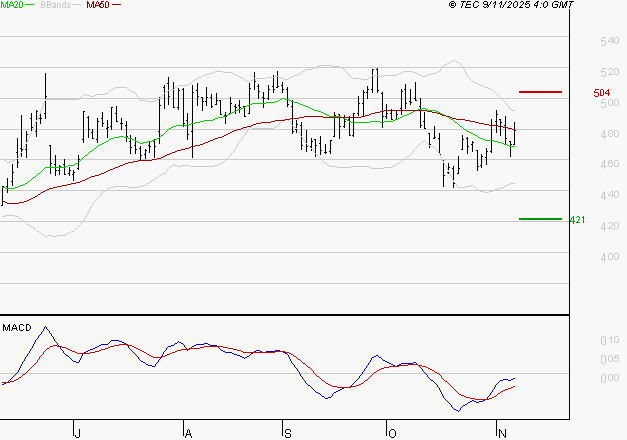Screen dimensions: 627x440
Task: Click the MACD 010 axis label
Action: pyautogui.click(x=610, y=340)
